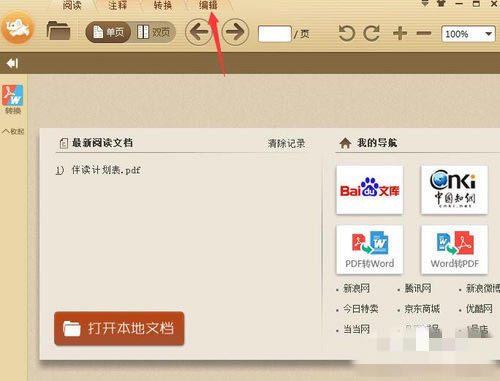Click the skin (shirt) icon in title bar

click(x=441, y=4)
